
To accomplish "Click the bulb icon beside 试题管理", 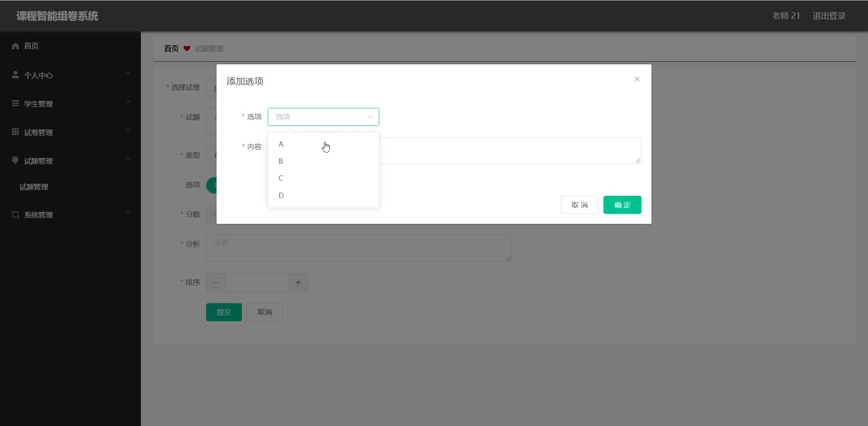I will [x=15, y=160].
